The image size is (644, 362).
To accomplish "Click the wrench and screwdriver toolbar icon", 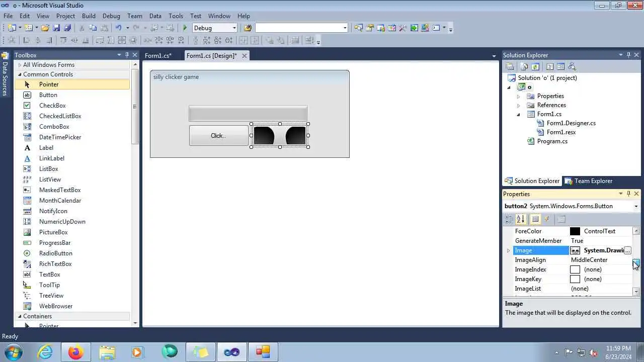I will click(x=403, y=28).
